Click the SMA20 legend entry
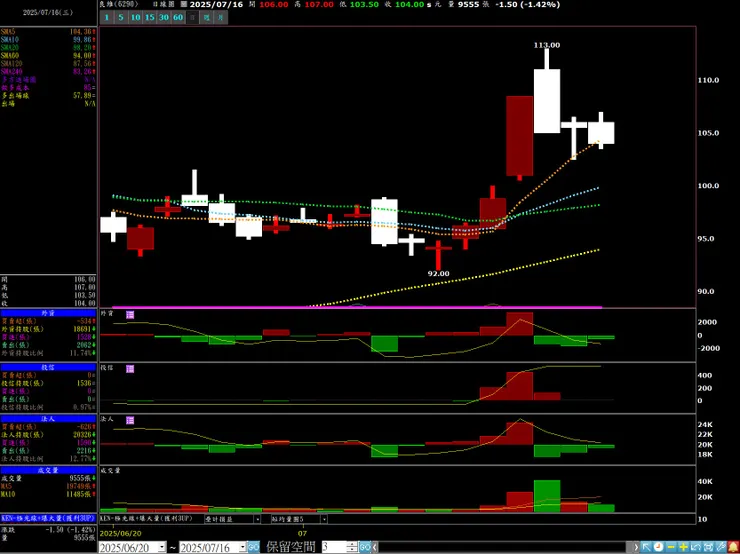 [x=48, y=48]
